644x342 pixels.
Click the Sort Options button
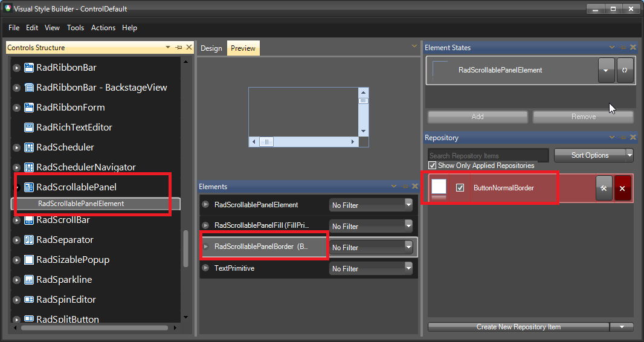[x=590, y=155]
